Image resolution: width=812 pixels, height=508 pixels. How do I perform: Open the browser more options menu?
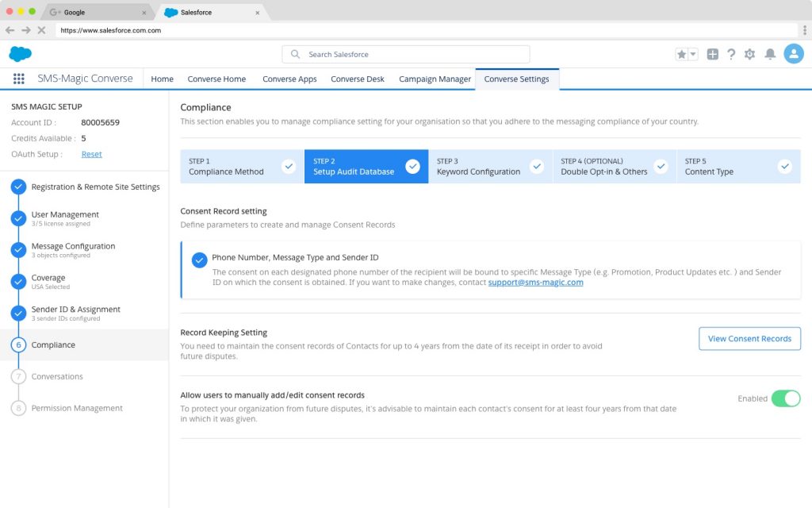tap(804, 30)
